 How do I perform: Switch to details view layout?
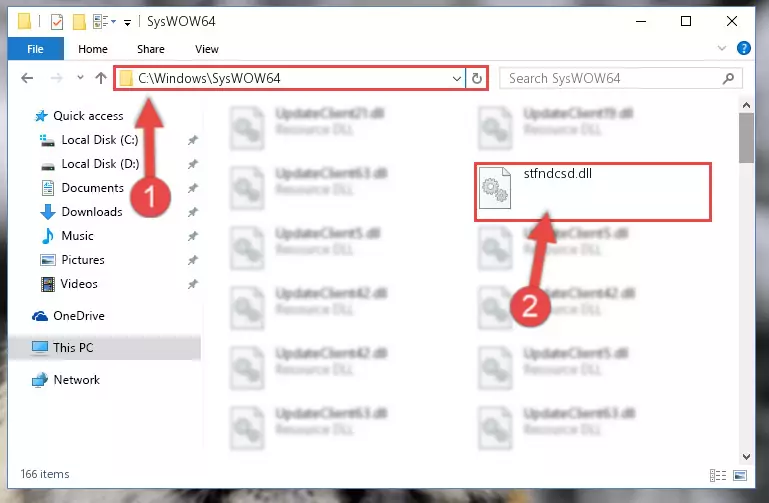718,475
